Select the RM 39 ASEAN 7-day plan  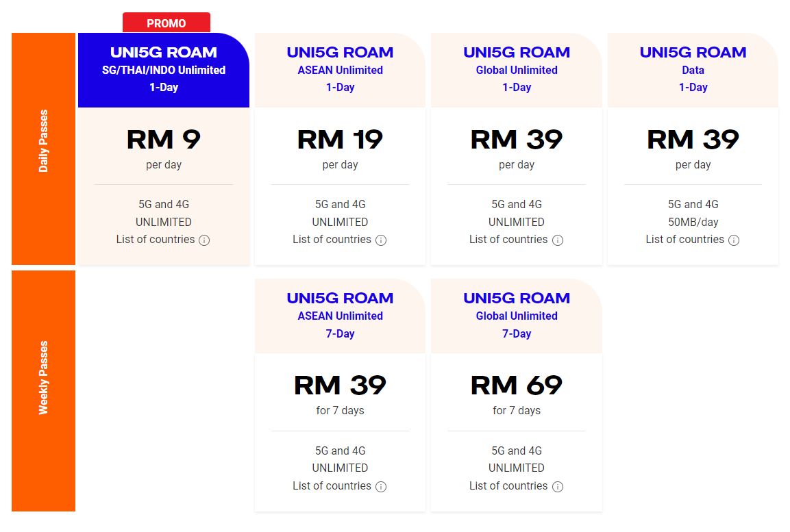[340, 385]
